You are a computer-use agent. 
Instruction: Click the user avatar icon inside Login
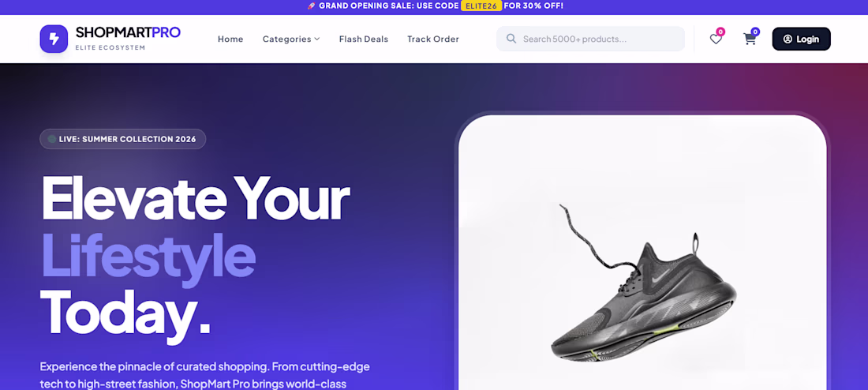(788, 39)
